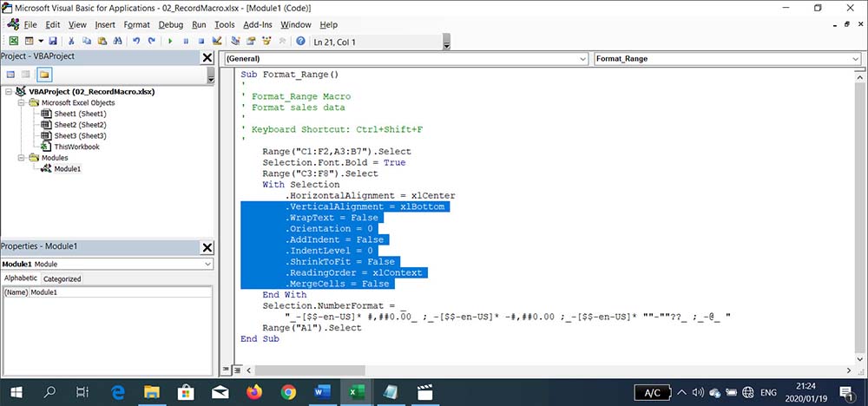Undo the last action with toolbar icon

[136, 41]
